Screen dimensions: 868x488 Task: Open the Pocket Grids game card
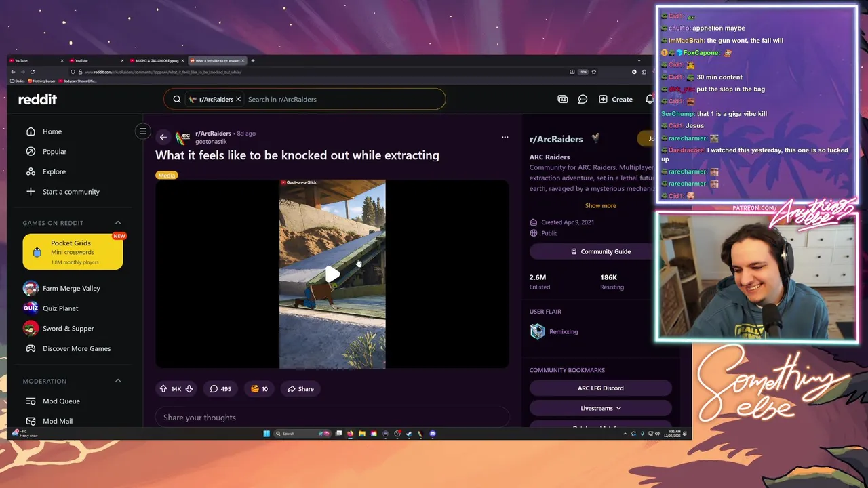click(73, 252)
